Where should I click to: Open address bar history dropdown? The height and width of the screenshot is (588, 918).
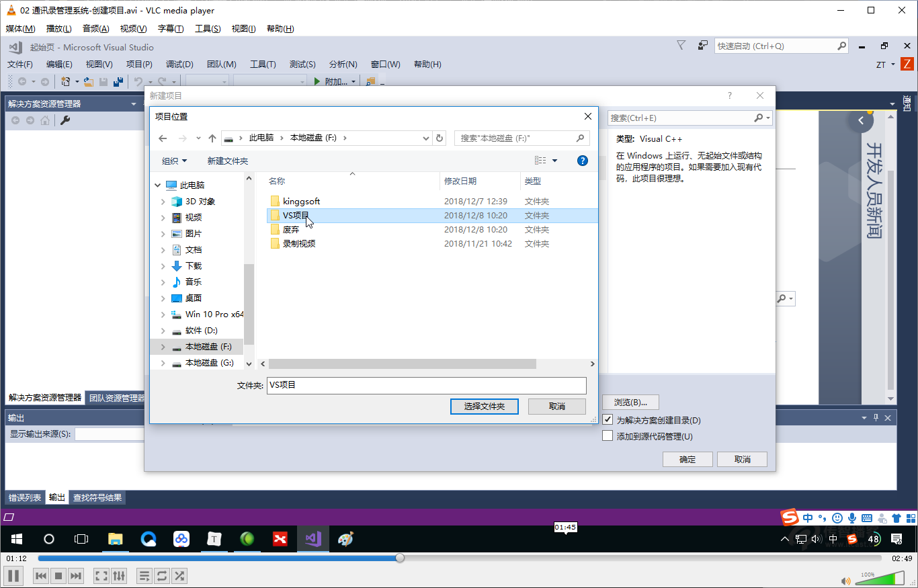point(426,138)
